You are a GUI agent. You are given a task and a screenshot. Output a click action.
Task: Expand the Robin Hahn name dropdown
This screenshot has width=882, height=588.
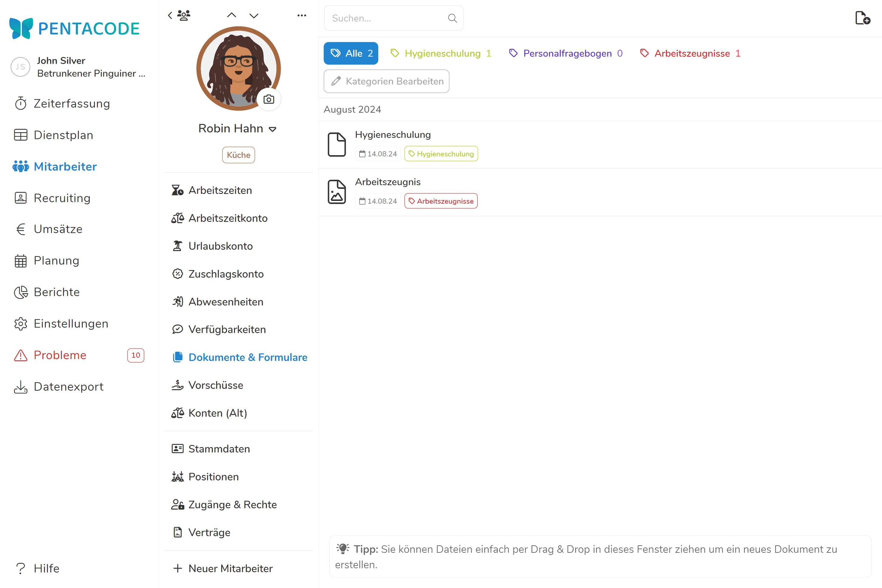272,129
